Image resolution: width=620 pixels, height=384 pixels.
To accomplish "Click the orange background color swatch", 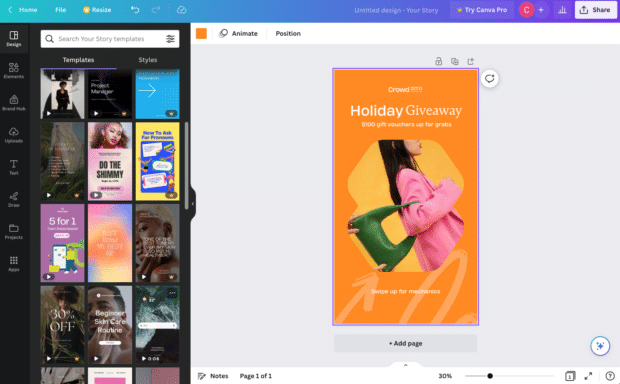I will coord(201,34).
